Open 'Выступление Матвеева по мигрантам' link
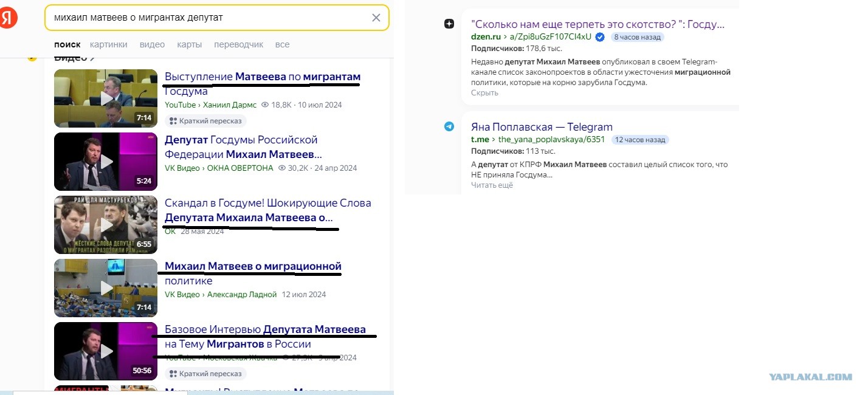Image resolution: width=868 pixels, height=395 pixels. (x=263, y=84)
